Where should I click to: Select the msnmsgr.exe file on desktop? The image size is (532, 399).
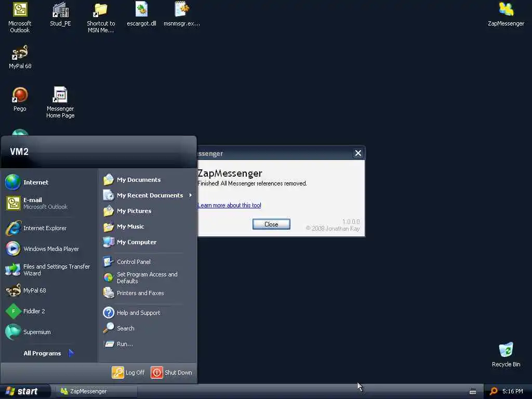coord(182,14)
